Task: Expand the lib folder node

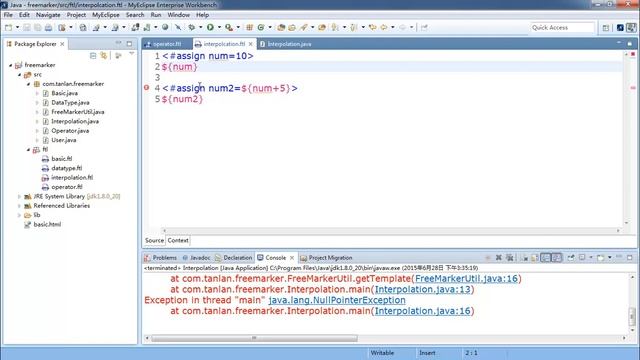Action: click(x=19, y=215)
